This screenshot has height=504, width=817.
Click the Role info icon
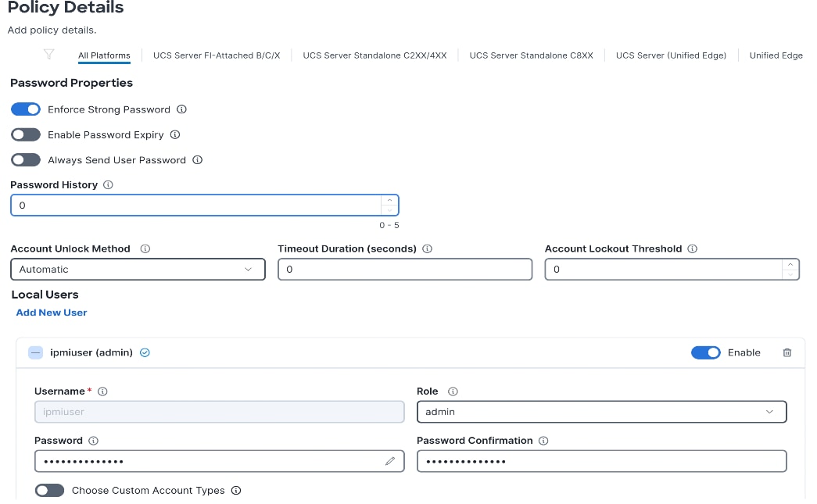(453, 391)
